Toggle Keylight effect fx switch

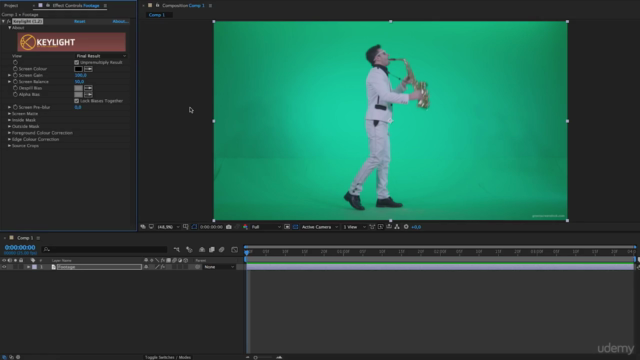tap(8, 21)
